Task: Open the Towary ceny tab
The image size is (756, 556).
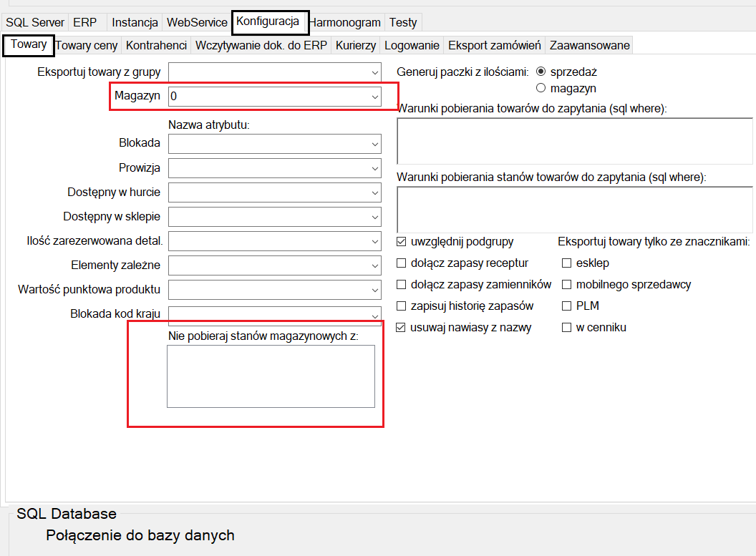Action: coord(87,45)
